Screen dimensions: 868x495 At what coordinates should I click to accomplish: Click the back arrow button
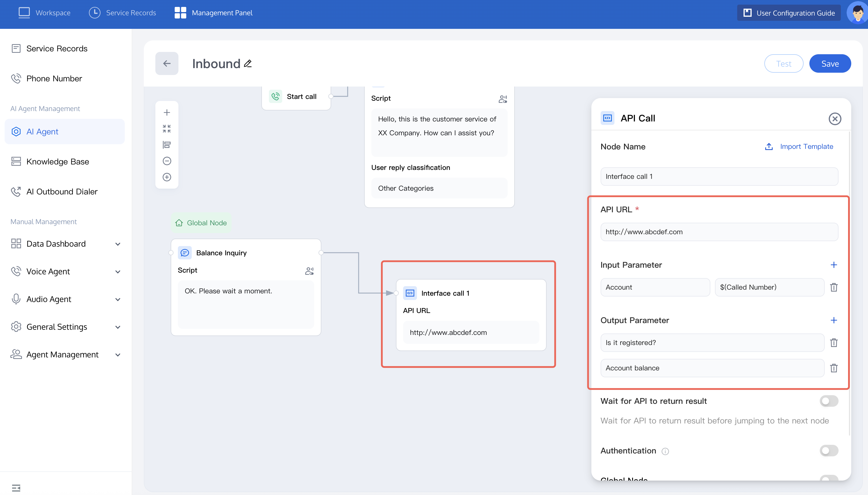tap(167, 63)
